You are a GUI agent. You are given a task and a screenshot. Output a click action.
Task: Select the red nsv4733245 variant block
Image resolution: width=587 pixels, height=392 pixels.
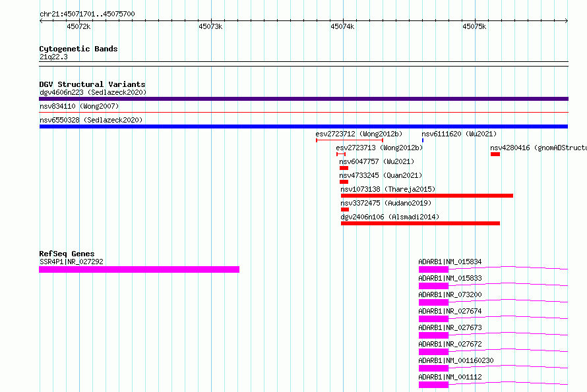[344, 182]
